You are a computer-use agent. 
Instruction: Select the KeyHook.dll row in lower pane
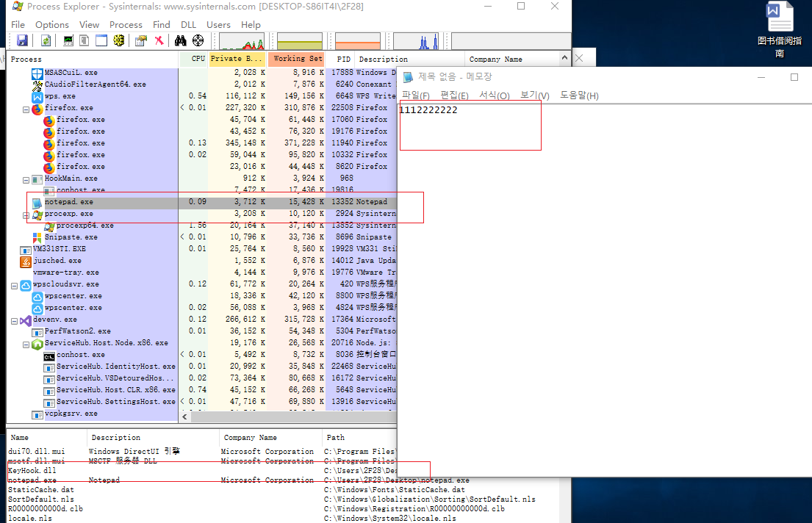[202, 471]
